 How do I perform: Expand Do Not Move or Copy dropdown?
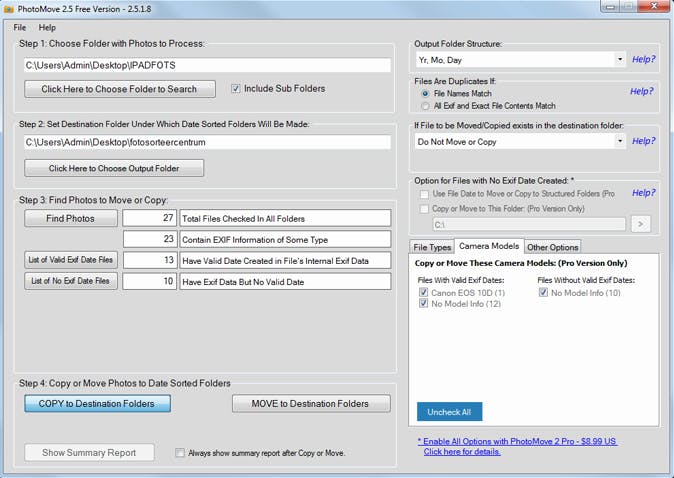[x=620, y=141]
